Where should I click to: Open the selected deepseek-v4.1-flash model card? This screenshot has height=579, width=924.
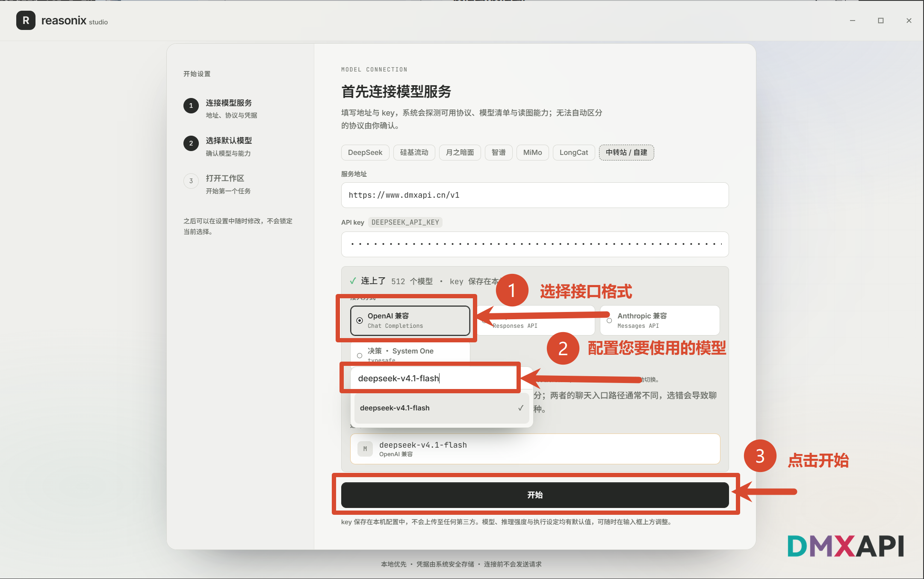click(x=535, y=449)
